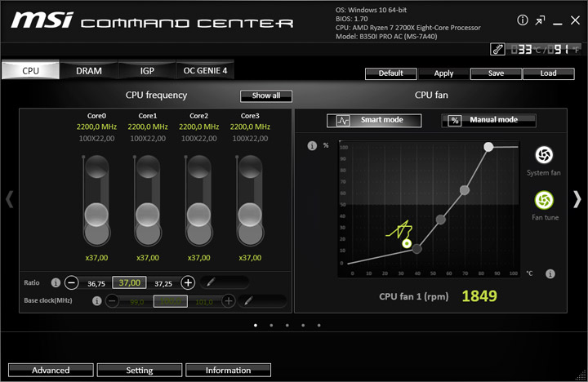Switch to the DRAM tab

point(89,70)
